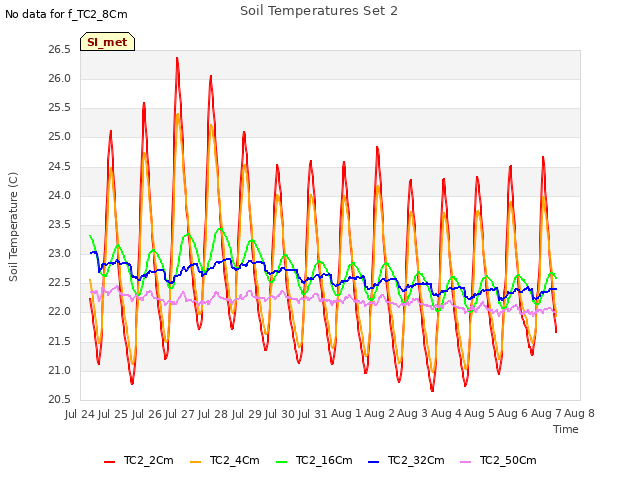
Task: Click green TC2_16Cm legend color marker
Action: pos(282,462)
